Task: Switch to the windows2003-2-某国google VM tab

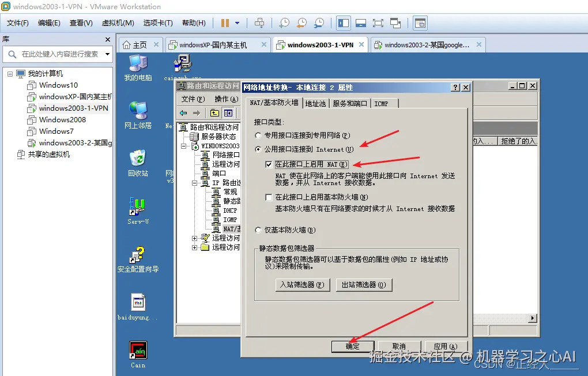Action: coord(427,45)
